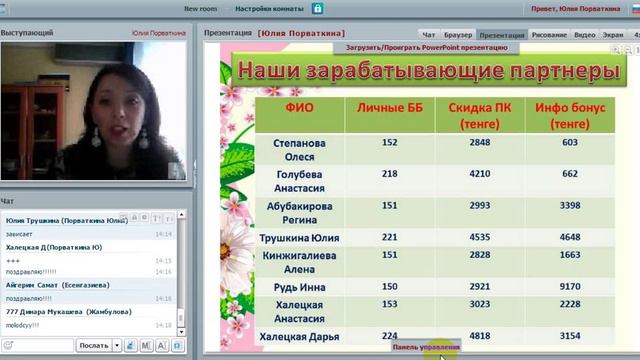Click the Чат panel title on left
Screen dimensions: 640x360
tap(7, 201)
